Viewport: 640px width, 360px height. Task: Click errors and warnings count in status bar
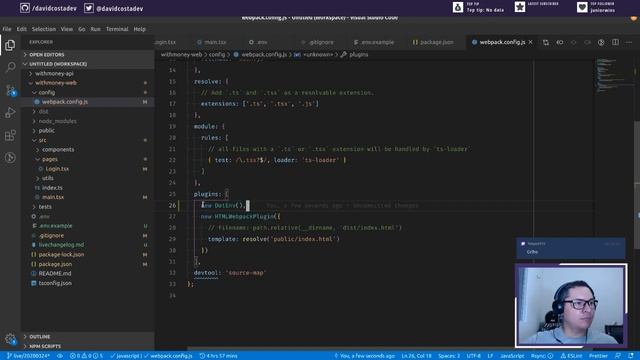tap(86, 356)
